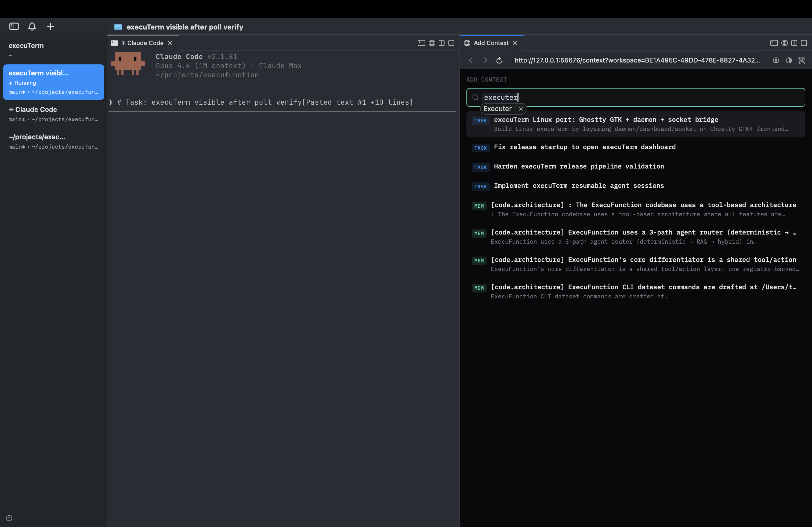The height and width of the screenshot is (527, 812).
Task: Navigate back using the browser back arrow
Action: tap(471, 60)
